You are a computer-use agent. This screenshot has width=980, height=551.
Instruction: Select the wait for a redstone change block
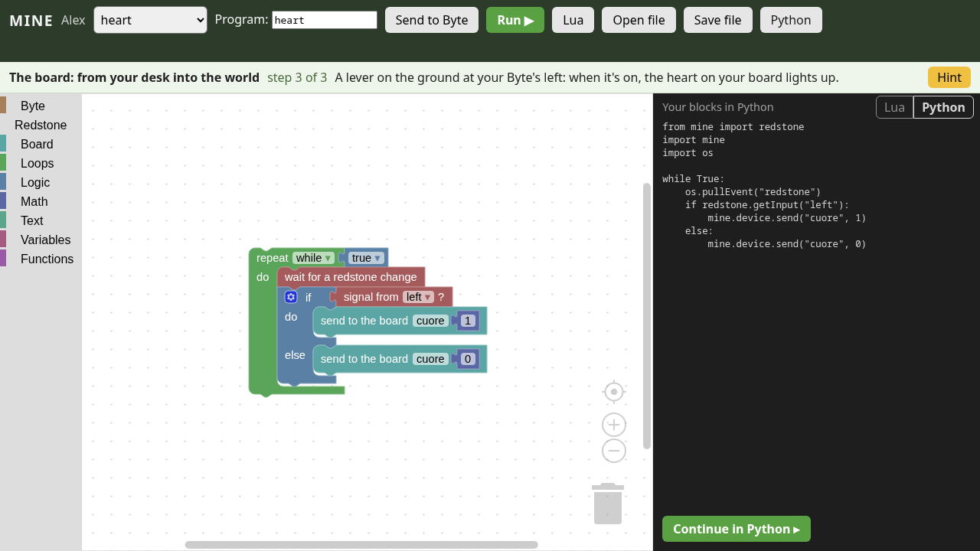click(x=351, y=277)
